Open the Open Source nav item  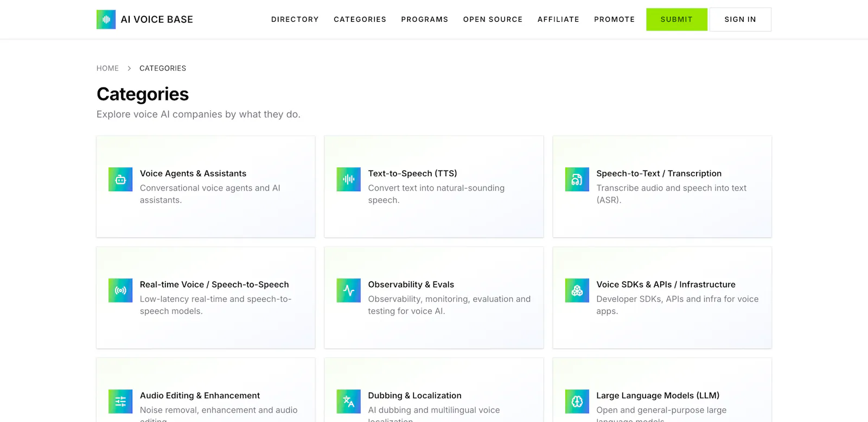[493, 20]
